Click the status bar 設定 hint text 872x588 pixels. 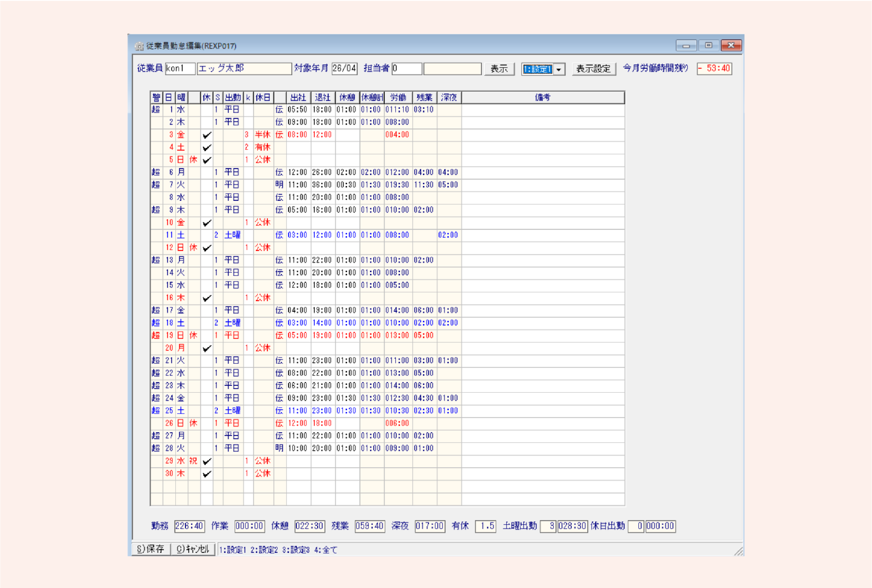tap(278, 550)
